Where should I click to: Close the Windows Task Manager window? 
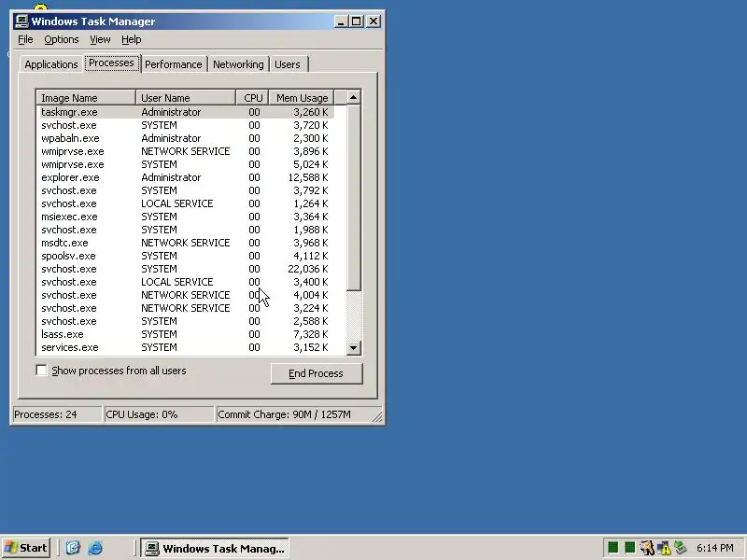pyautogui.click(x=373, y=21)
